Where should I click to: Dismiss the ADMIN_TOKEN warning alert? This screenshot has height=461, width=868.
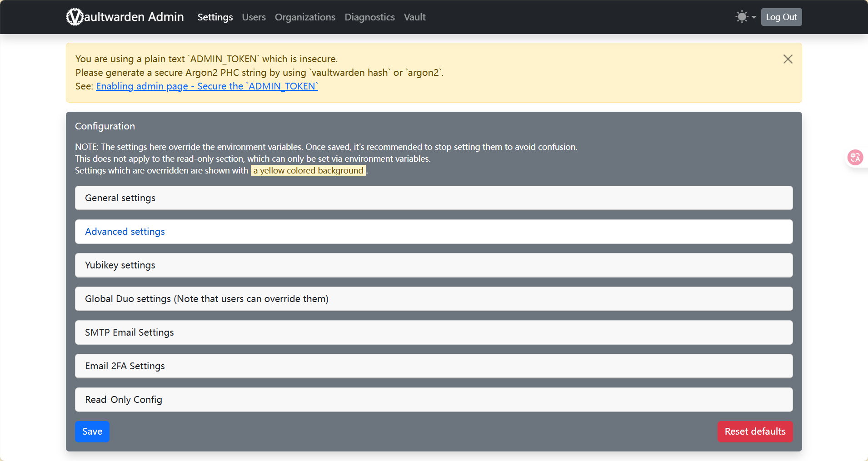click(788, 59)
